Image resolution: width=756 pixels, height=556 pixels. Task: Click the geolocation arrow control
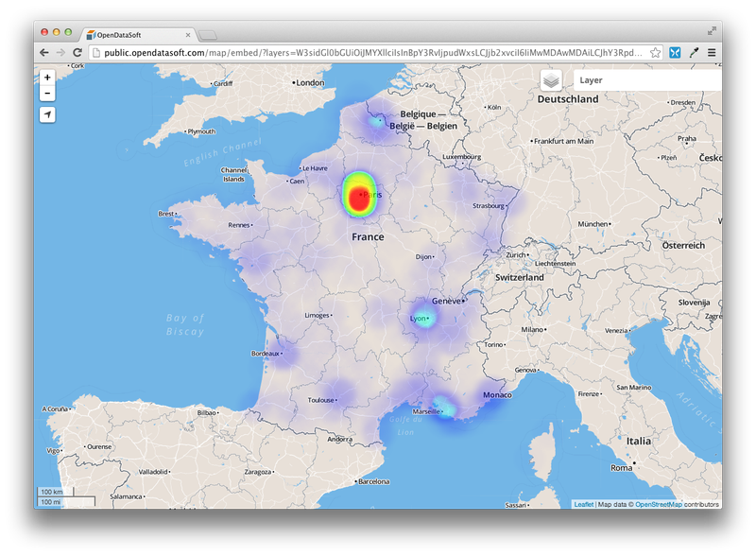[48, 114]
